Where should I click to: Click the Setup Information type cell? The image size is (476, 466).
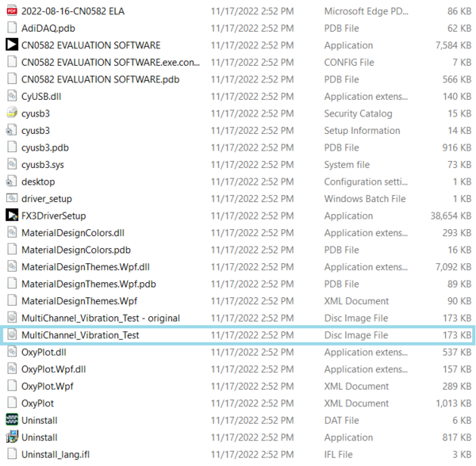click(x=363, y=131)
